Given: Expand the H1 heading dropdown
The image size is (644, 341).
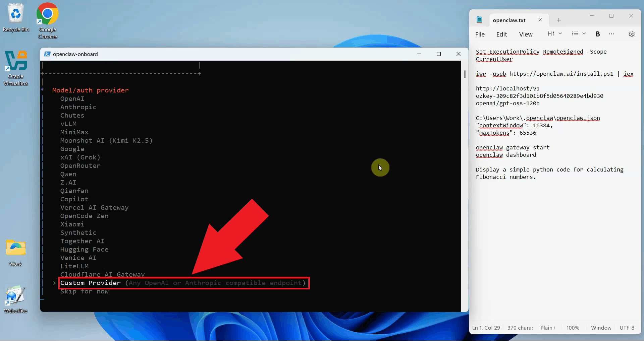Looking at the screenshot, I should click(x=555, y=34).
